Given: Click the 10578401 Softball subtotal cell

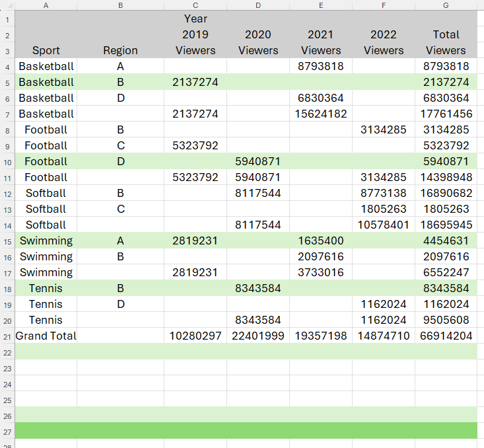Looking at the screenshot, I should (384, 225).
